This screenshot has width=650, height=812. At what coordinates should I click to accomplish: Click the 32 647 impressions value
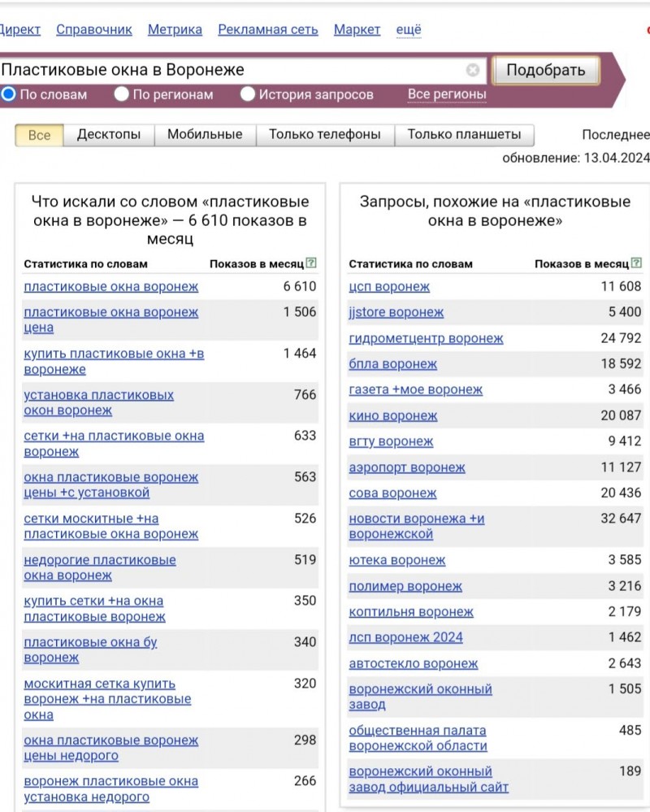(x=621, y=519)
